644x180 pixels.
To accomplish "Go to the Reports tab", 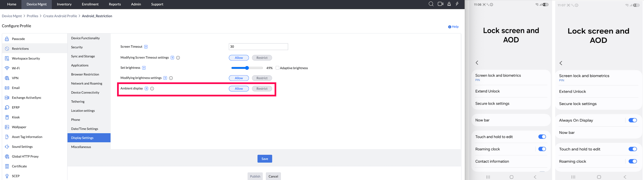I will click(x=115, y=4).
